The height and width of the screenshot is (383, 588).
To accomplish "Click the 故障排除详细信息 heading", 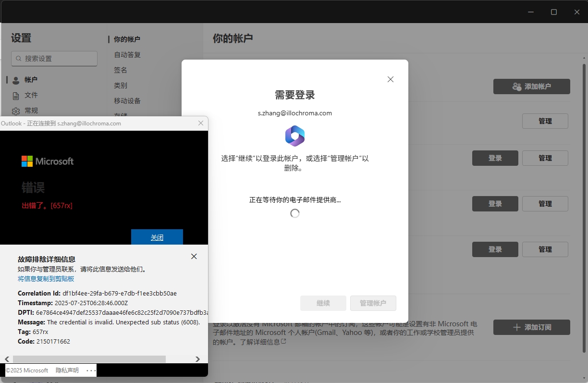I will coord(47,259).
